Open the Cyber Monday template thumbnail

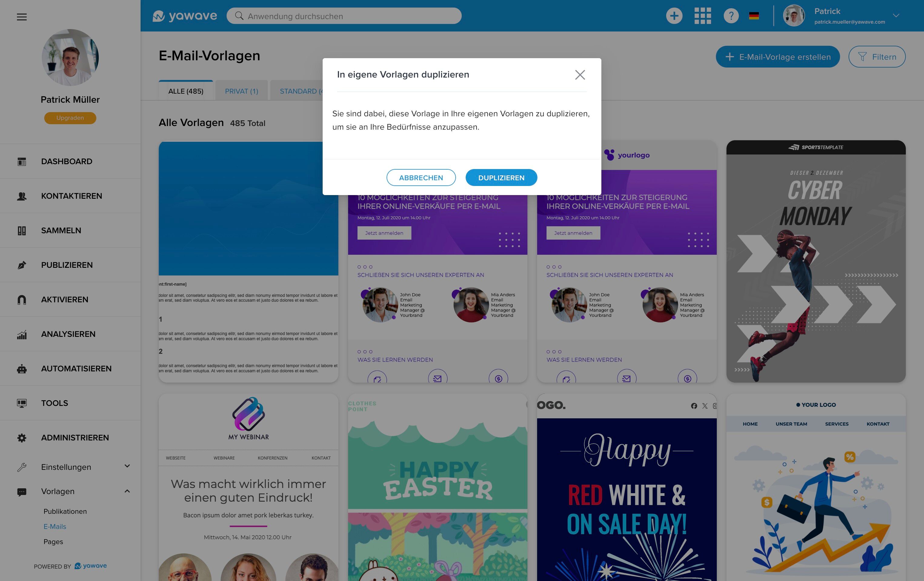pyautogui.click(x=816, y=261)
